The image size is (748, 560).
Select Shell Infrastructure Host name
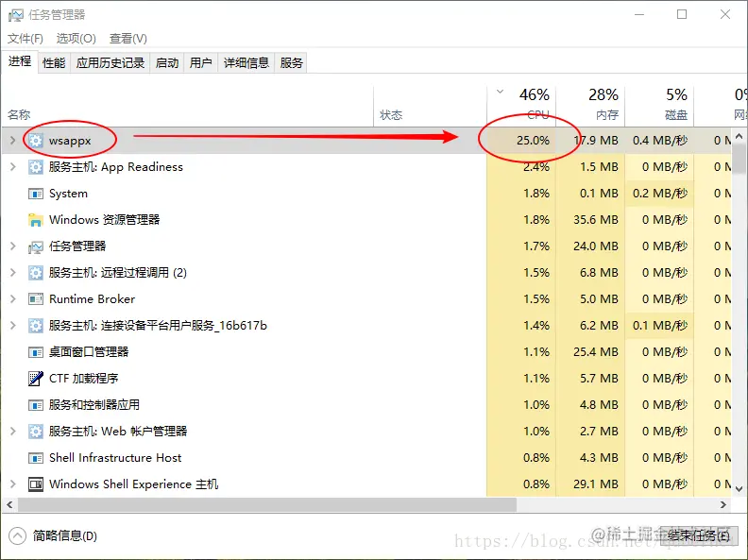coord(115,458)
